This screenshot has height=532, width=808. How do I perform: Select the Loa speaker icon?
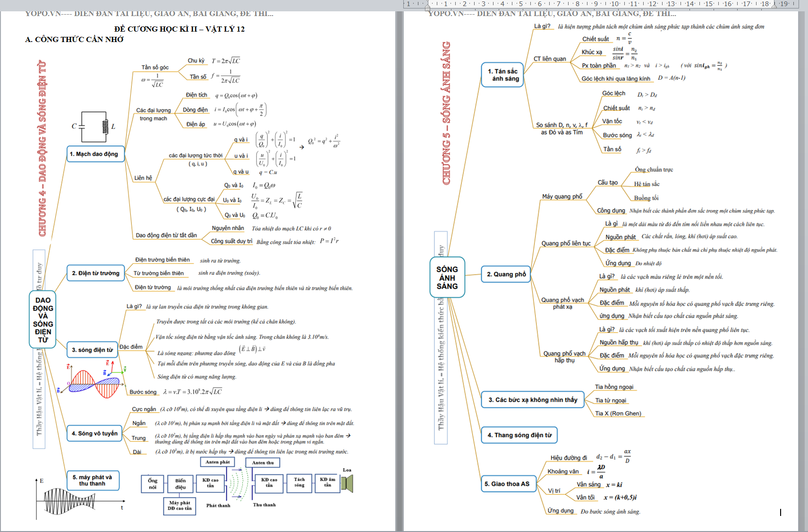click(348, 483)
